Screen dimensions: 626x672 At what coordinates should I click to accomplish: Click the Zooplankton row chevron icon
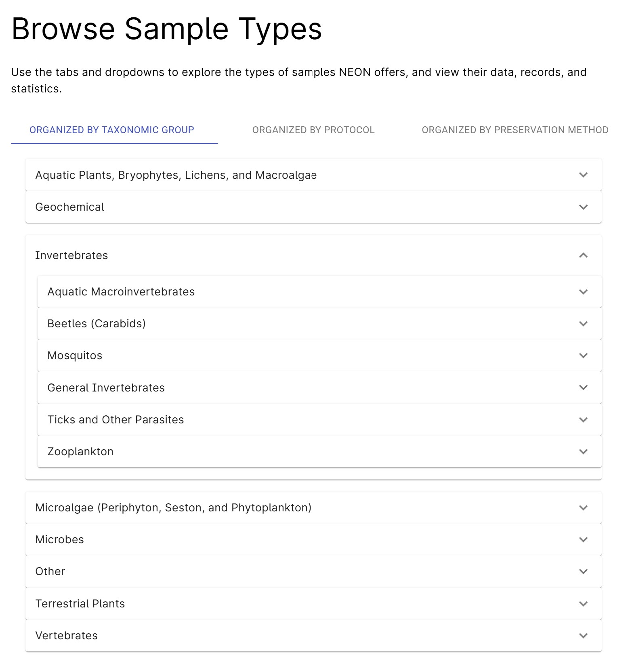583,451
